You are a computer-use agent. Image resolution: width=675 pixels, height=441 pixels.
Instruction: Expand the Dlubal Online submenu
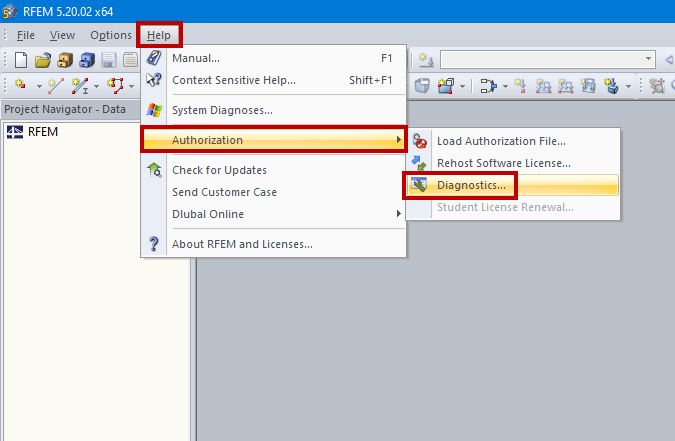coord(274,214)
